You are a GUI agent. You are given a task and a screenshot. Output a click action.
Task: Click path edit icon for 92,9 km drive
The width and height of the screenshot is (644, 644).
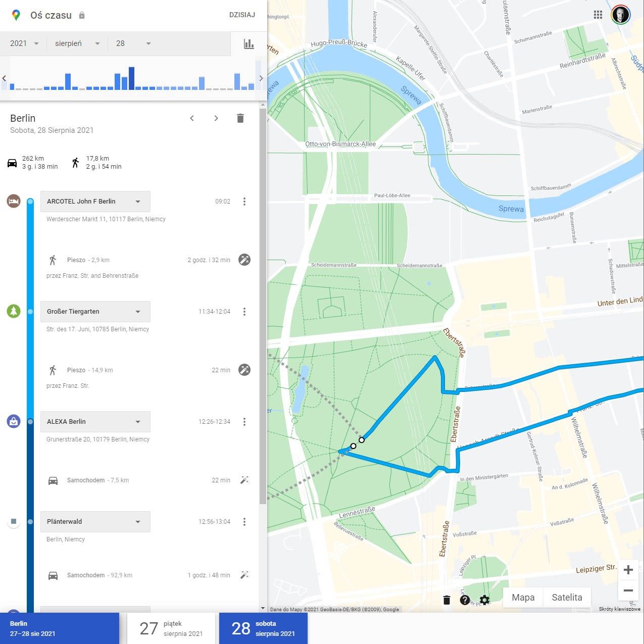coord(244,575)
